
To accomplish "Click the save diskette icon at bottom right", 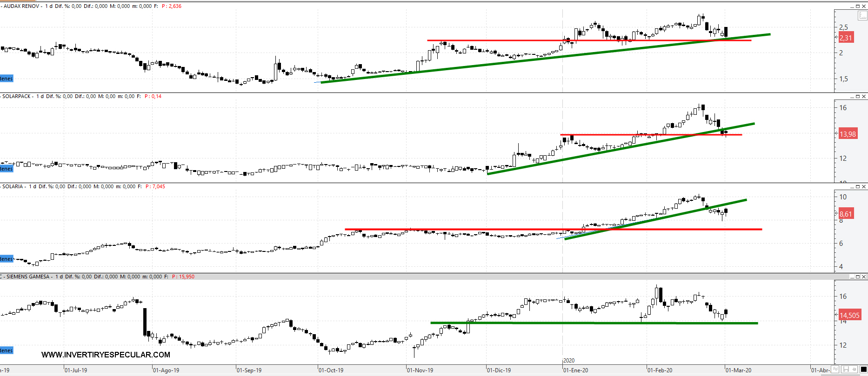I will [846, 369].
